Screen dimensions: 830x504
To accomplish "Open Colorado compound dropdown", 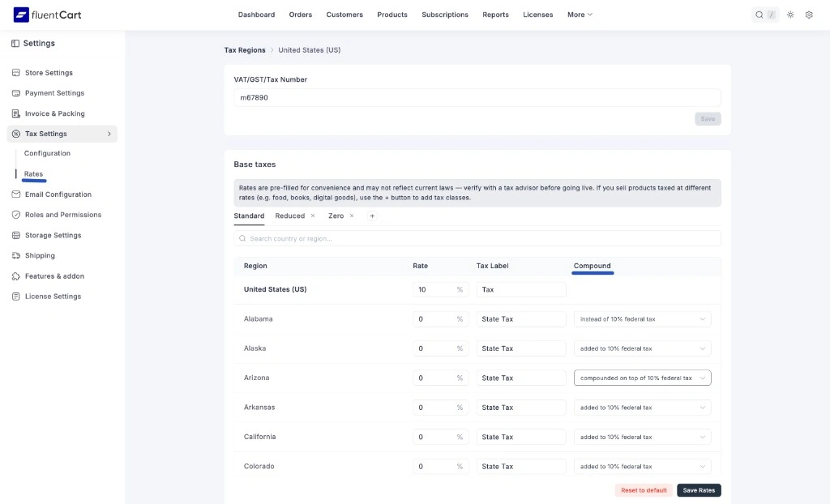I will click(642, 467).
